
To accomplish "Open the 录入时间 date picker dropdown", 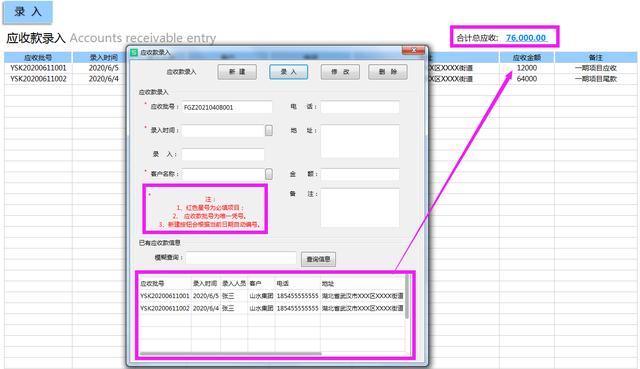I will click(x=269, y=130).
